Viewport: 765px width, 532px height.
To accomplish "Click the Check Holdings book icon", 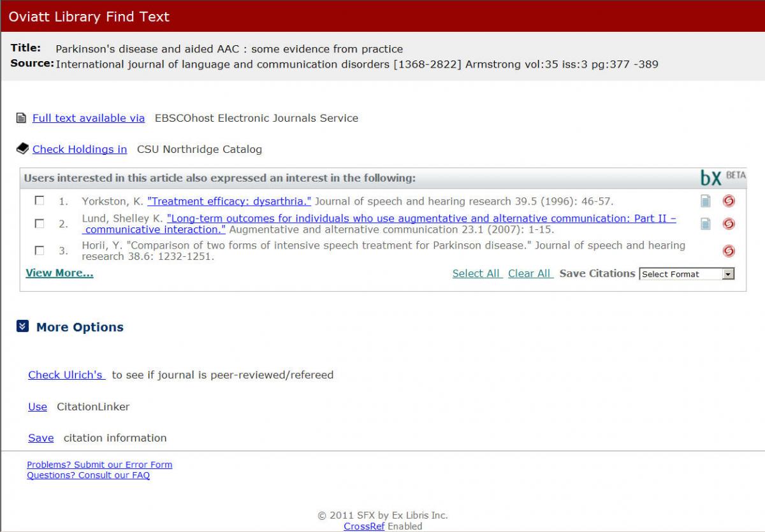I will (x=22, y=149).
